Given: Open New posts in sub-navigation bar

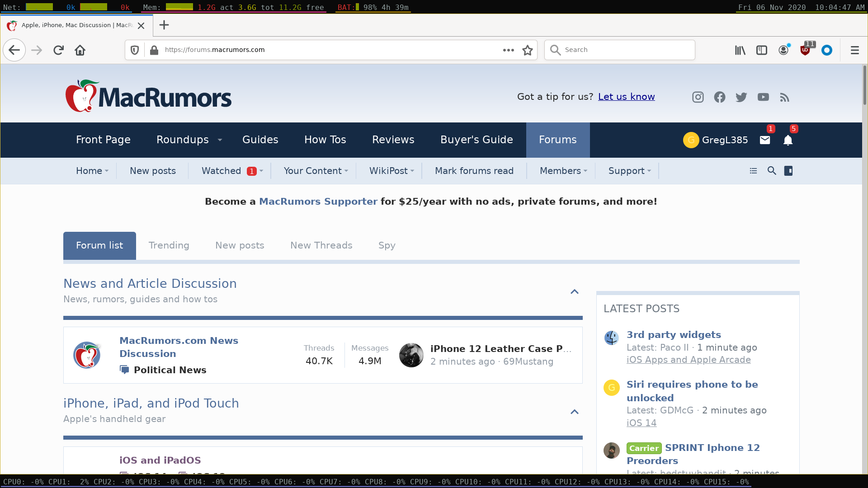Looking at the screenshot, I should [x=153, y=171].
